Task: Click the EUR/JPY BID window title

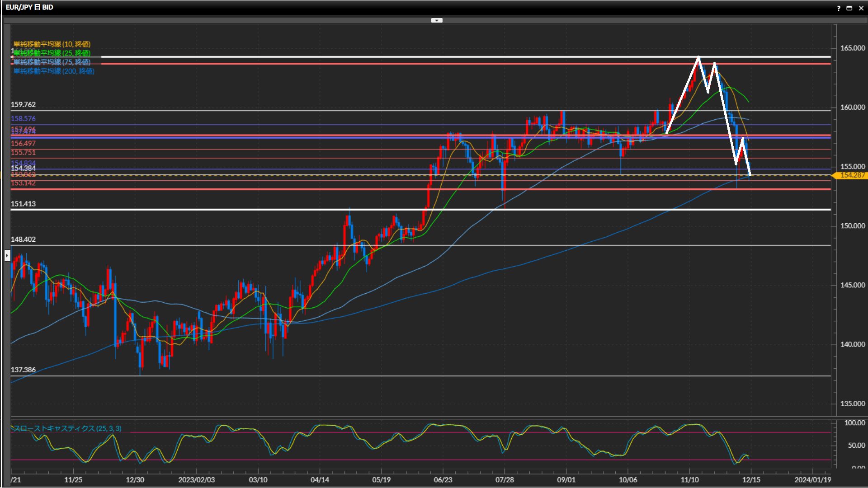Action: (x=29, y=7)
